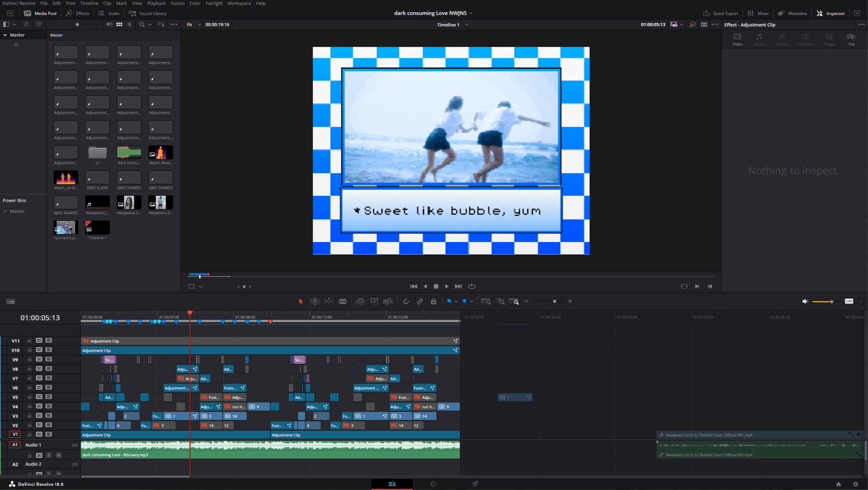Mute audio track A1 with M button

[58, 455]
